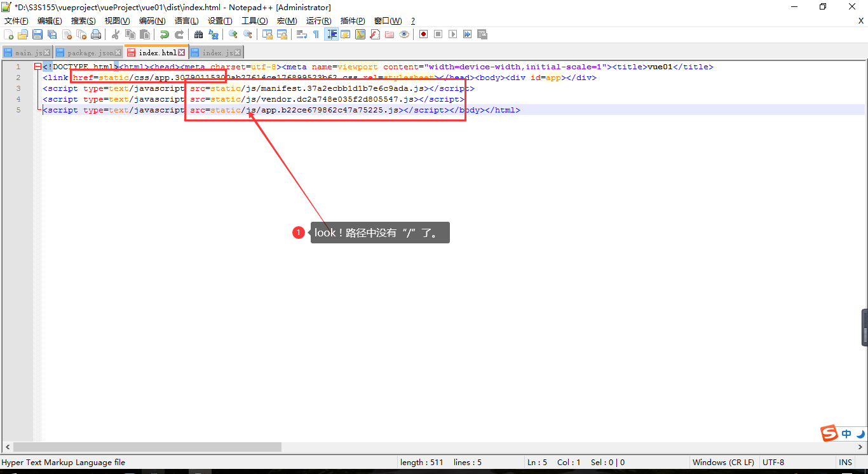Open the 编码(N) menu
The height and width of the screenshot is (474, 868).
(x=152, y=21)
